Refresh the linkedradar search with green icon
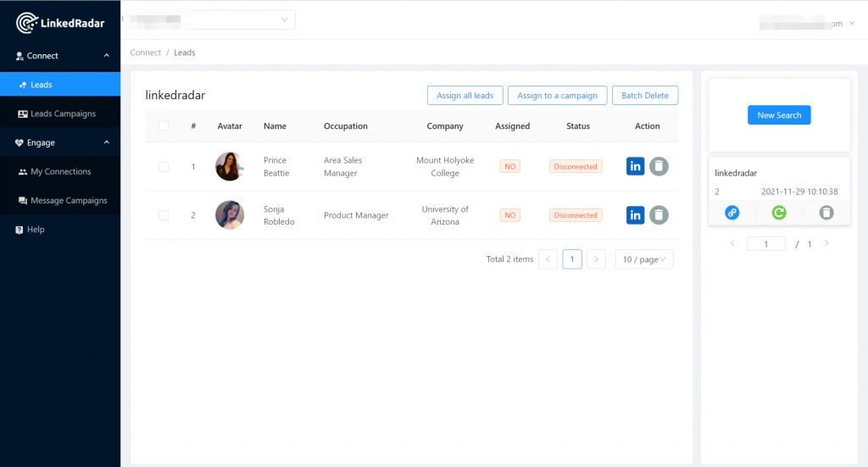This screenshot has width=868, height=467. (778, 213)
